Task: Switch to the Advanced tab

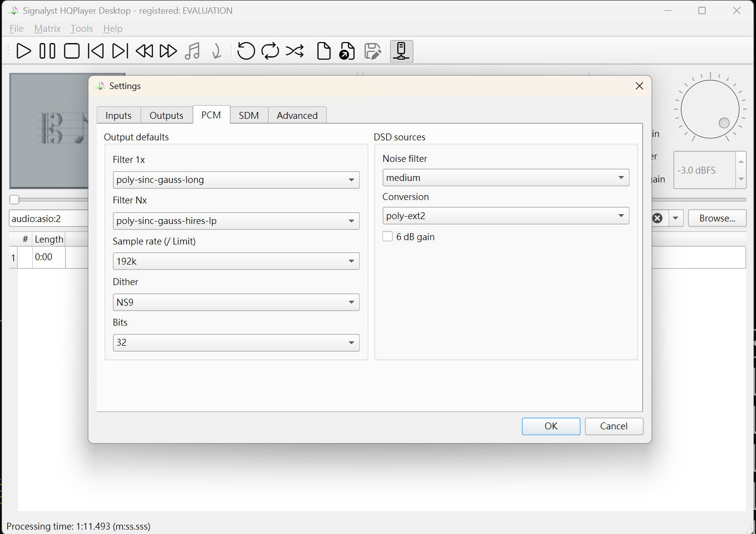Action: click(297, 115)
